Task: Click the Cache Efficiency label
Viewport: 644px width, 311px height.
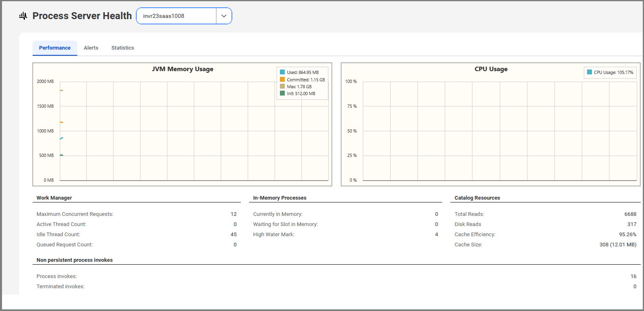Action: pyautogui.click(x=475, y=235)
